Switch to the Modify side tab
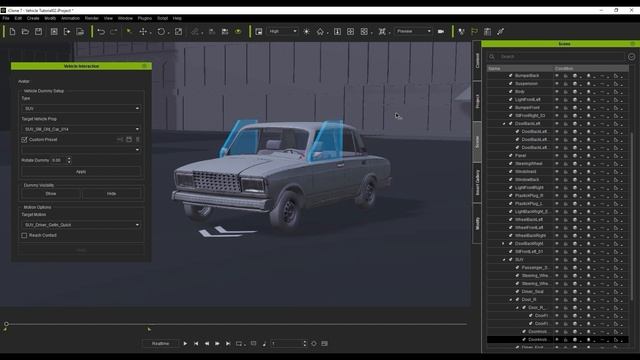Image resolution: width=640 pixels, height=360 pixels. click(477, 223)
